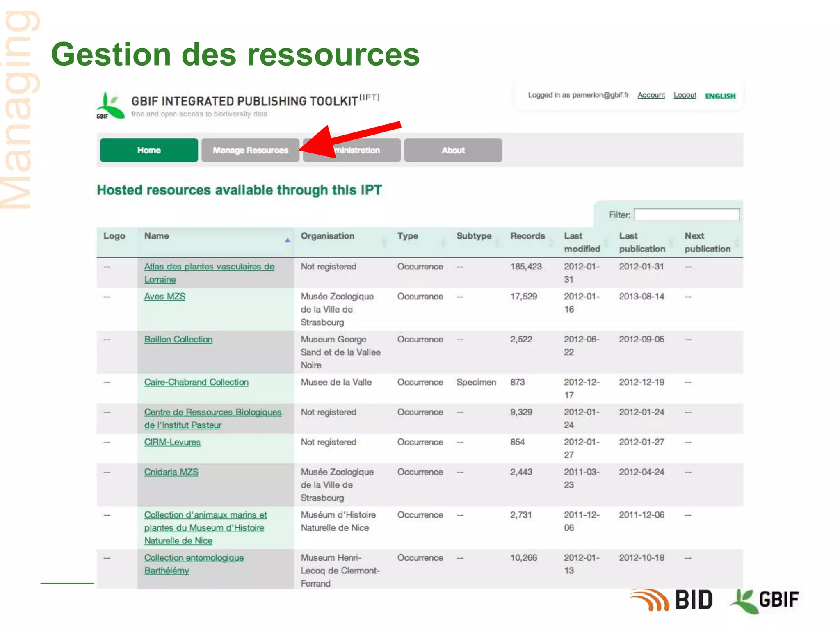Sort table by Name column arrow
Screen dimensions: 840x630
pyautogui.click(x=288, y=241)
